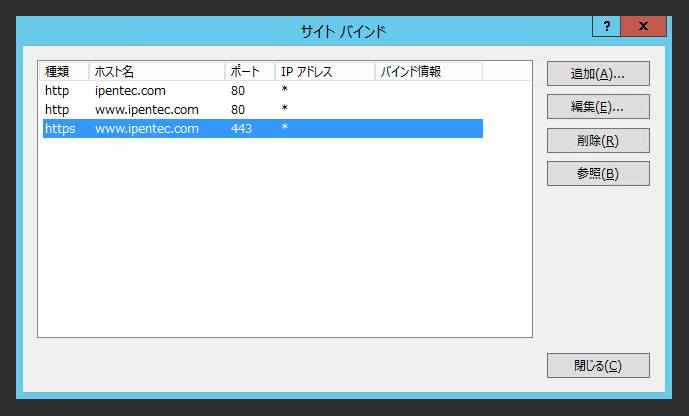Image resolution: width=689 pixels, height=416 pixels.
Task: Select the http ipentec.com binding row
Action: tap(263, 90)
